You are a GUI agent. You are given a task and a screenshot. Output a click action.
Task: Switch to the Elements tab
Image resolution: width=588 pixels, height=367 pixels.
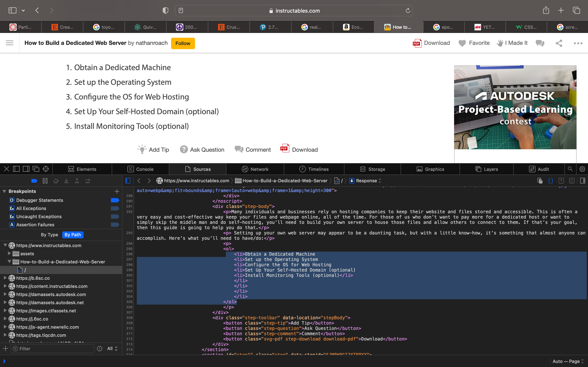pyautogui.click(x=82, y=169)
